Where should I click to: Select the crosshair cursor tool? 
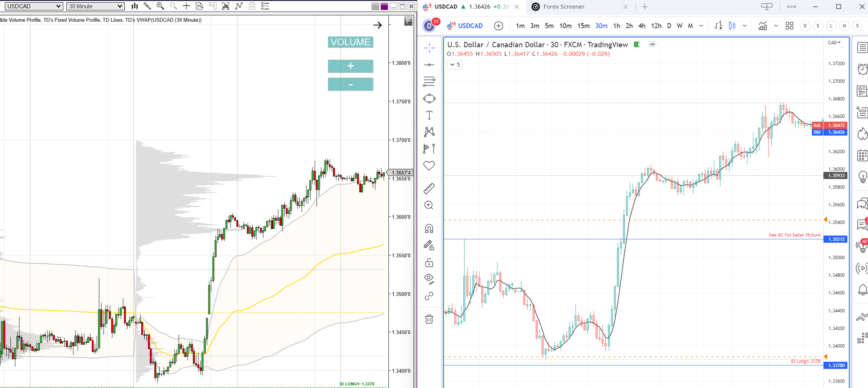(x=429, y=47)
